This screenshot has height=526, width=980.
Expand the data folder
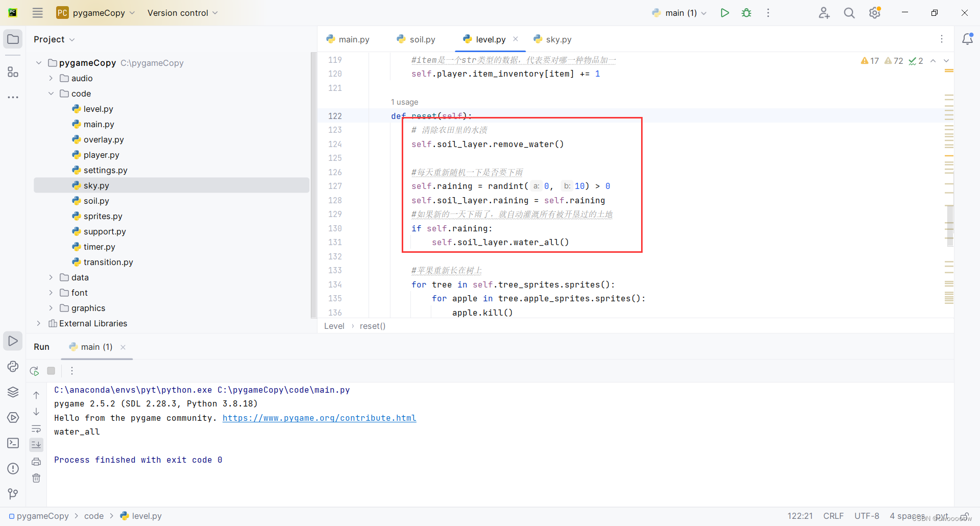tap(51, 277)
